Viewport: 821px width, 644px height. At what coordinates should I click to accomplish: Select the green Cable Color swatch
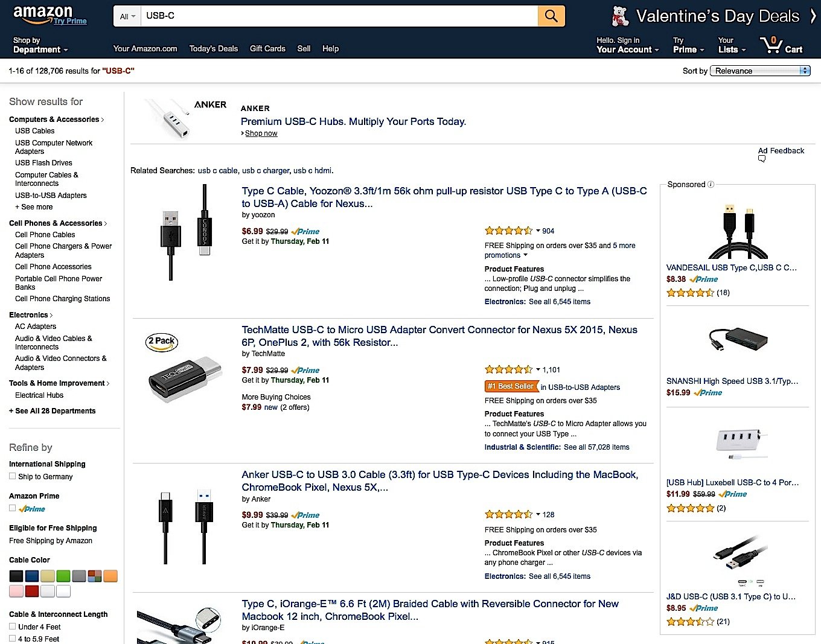coord(63,576)
